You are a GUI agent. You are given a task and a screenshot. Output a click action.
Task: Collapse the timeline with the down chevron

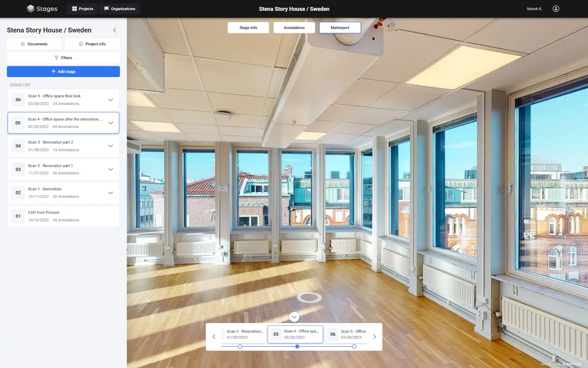point(294,317)
